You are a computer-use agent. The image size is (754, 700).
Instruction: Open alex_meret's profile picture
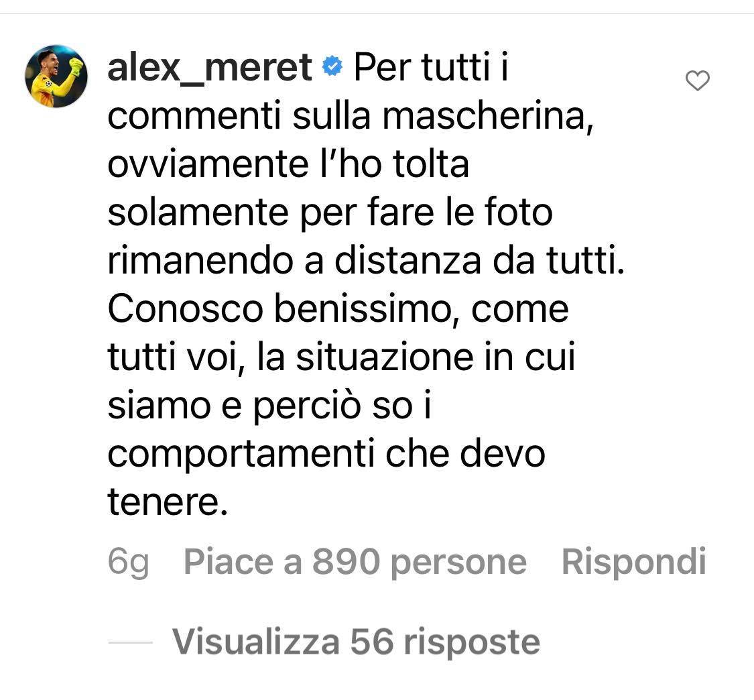click(x=56, y=76)
